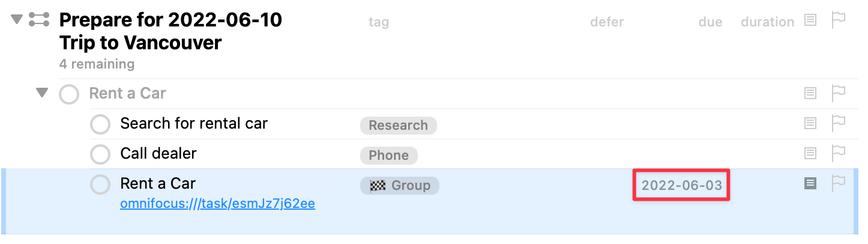Click the due date 2022-06-03 field
The image size is (868, 244).
coord(682,185)
